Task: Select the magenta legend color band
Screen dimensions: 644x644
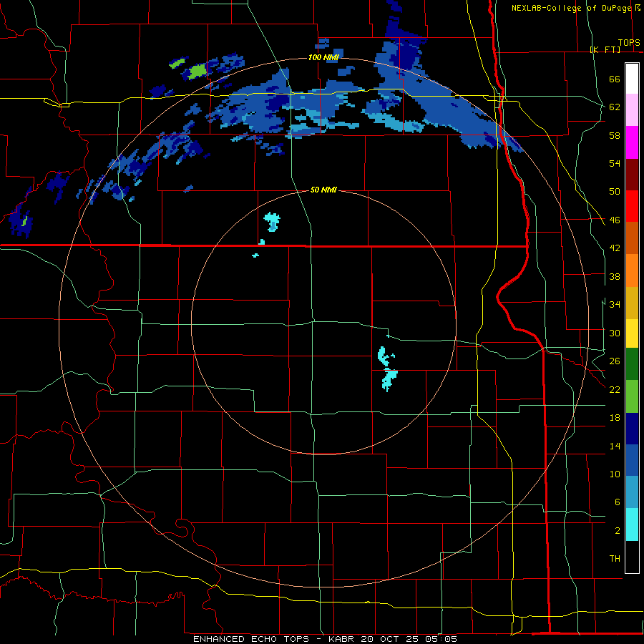Action: coord(632,142)
